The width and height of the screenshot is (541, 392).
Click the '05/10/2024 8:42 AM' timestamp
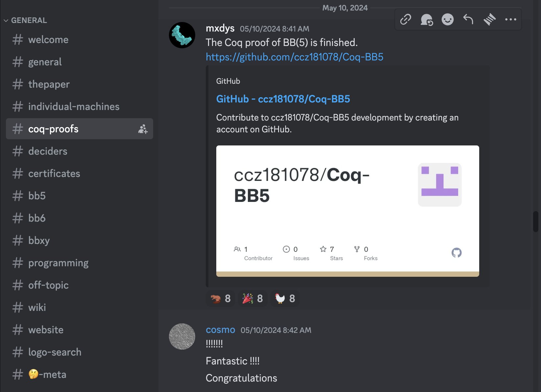click(276, 330)
